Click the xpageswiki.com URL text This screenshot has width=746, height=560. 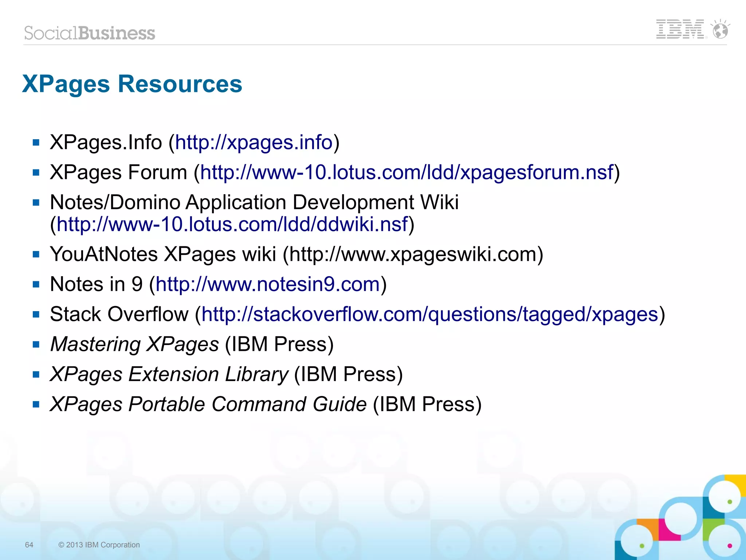413,254
